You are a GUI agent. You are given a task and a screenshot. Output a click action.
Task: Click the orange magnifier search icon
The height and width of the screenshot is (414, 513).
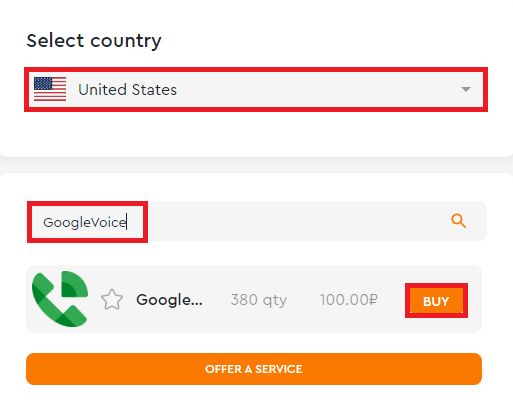coord(459,221)
